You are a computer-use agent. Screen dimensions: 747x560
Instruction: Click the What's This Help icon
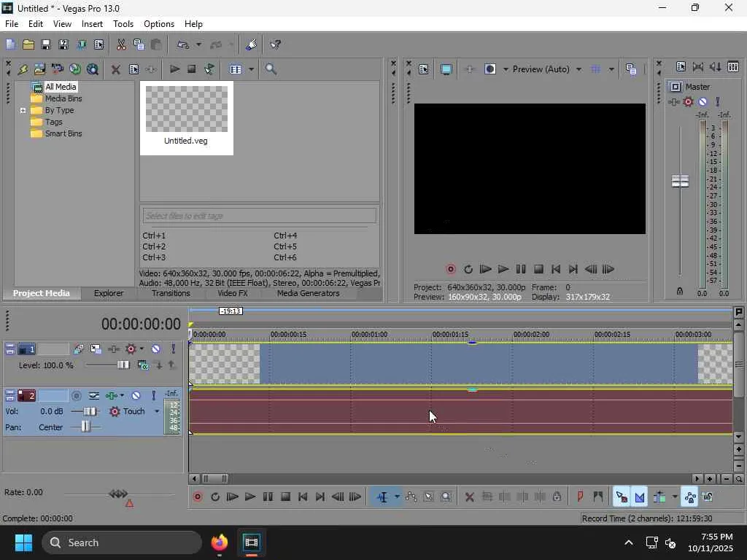pos(275,44)
